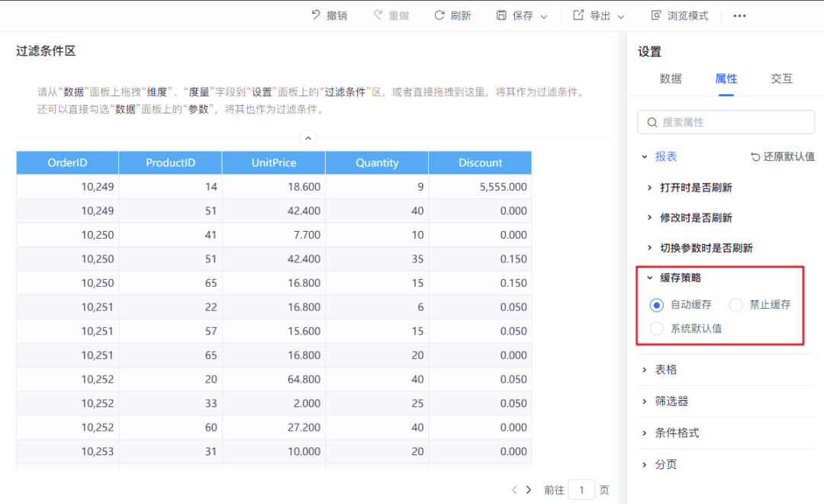Viewport: 824px width, 504px height.
Task: Expand the 分页 section
Action: pos(644,464)
